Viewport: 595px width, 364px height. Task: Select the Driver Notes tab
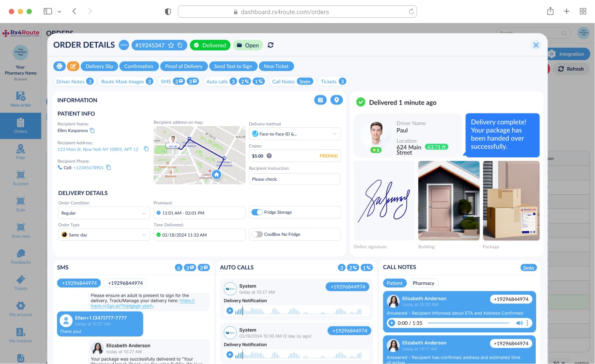point(74,82)
